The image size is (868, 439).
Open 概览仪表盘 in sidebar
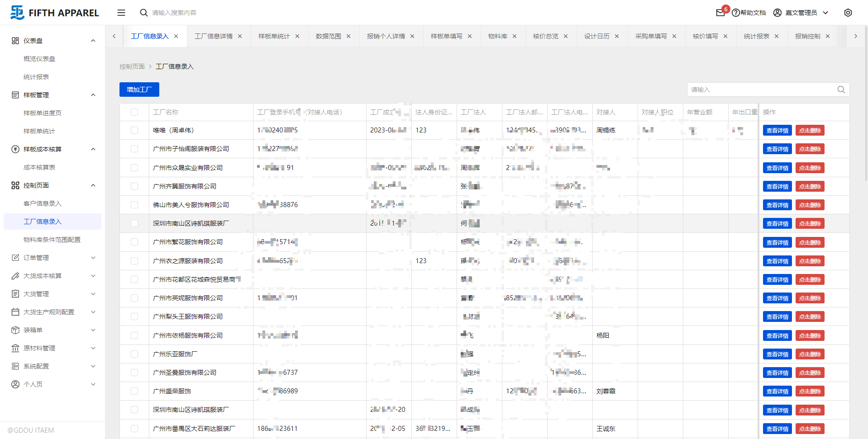39,59
